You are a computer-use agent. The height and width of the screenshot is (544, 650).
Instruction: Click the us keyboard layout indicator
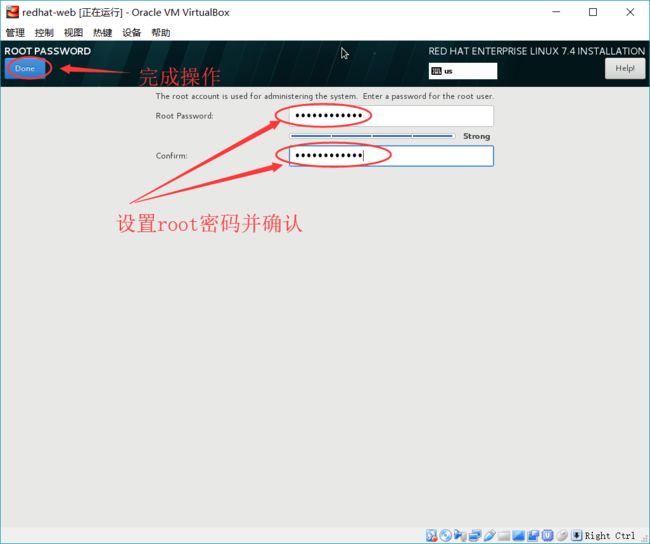point(463,71)
